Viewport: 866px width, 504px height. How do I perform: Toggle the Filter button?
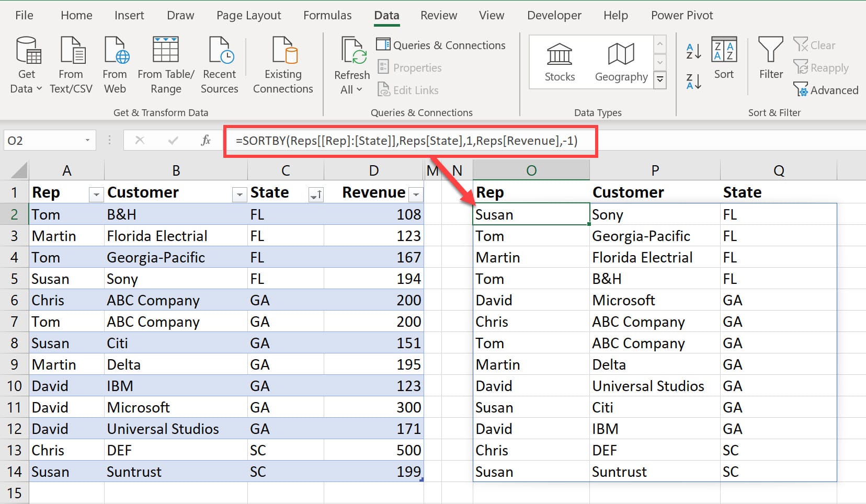(x=771, y=58)
